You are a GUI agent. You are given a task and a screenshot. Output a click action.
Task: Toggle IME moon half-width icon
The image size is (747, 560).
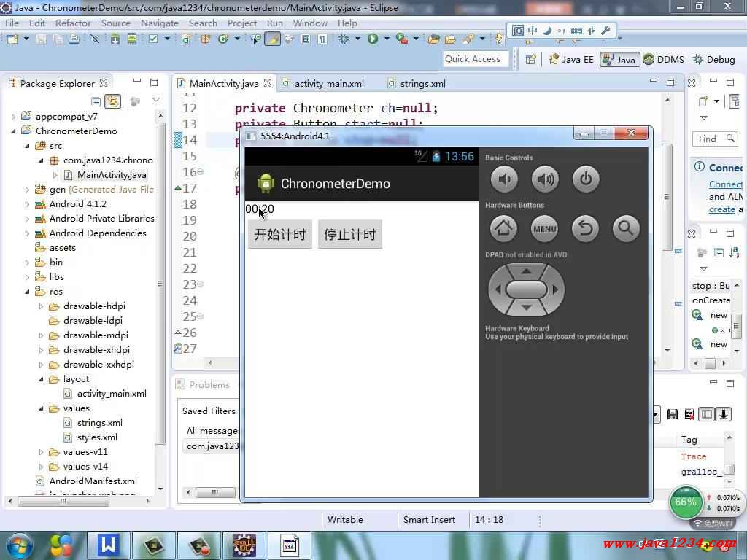point(547,31)
